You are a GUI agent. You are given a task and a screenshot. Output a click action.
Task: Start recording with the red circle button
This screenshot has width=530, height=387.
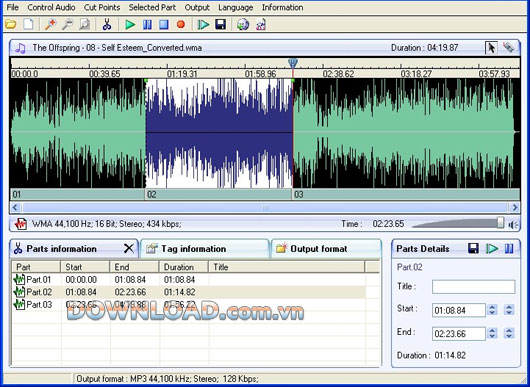tap(181, 24)
